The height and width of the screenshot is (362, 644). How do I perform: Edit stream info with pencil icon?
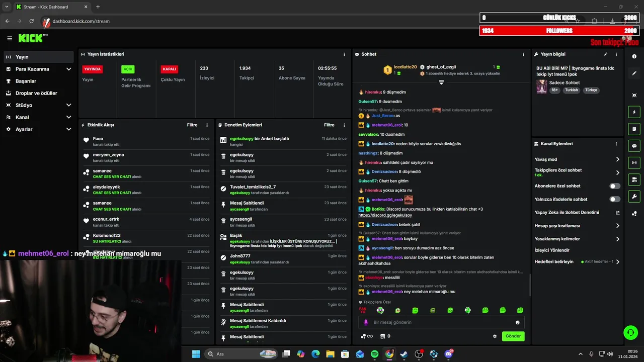pyautogui.click(x=605, y=54)
